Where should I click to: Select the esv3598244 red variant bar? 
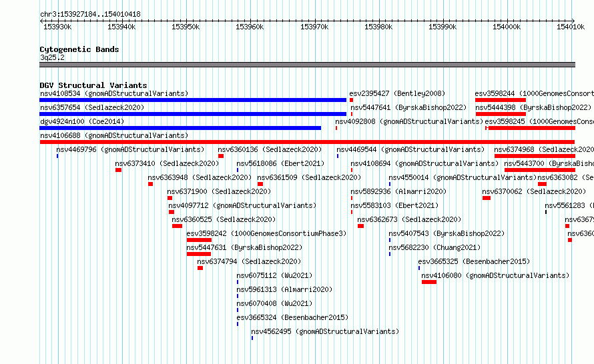(x=501, y=100)
